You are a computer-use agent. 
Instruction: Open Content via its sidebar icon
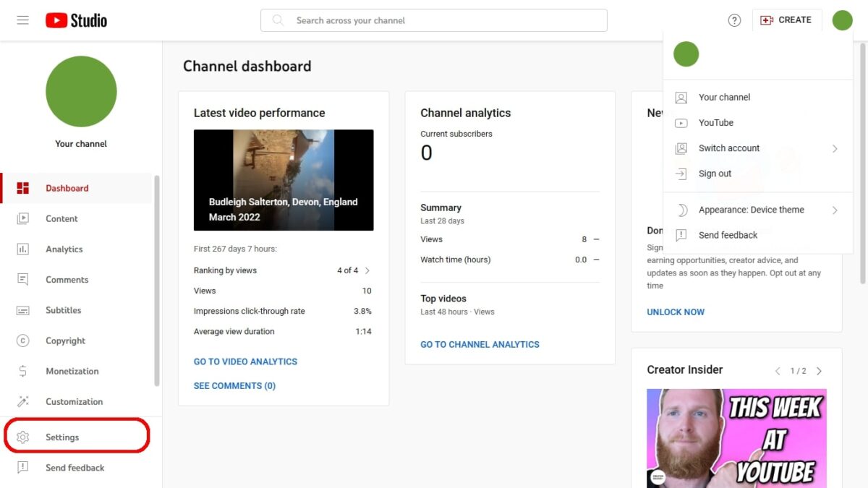coord(23,218)
